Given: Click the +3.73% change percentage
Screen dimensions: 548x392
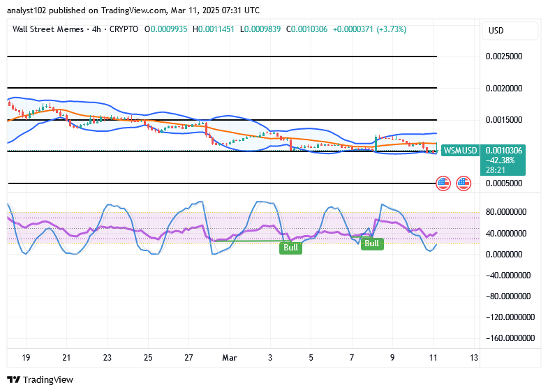Looking at the screenshot, I should 392,29.
